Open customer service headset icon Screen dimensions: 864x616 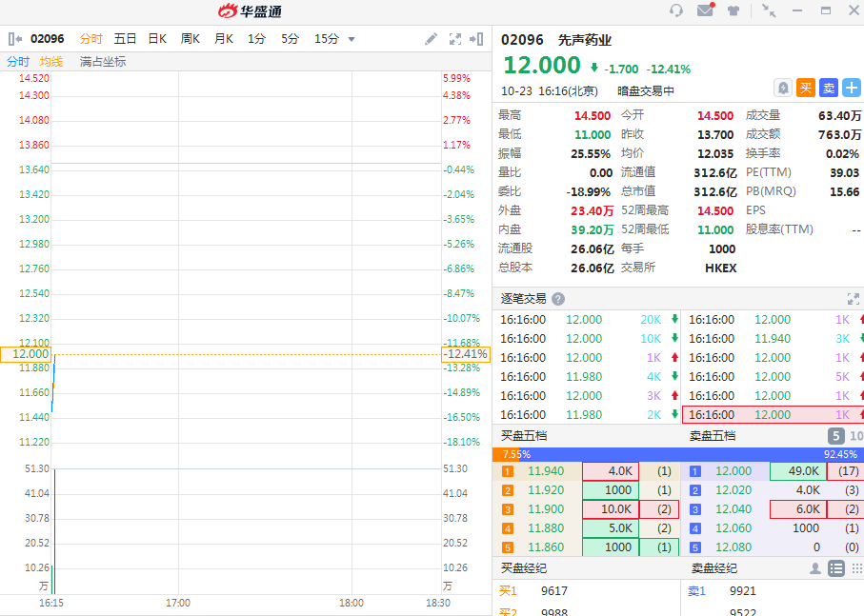[x=676, y=11]
